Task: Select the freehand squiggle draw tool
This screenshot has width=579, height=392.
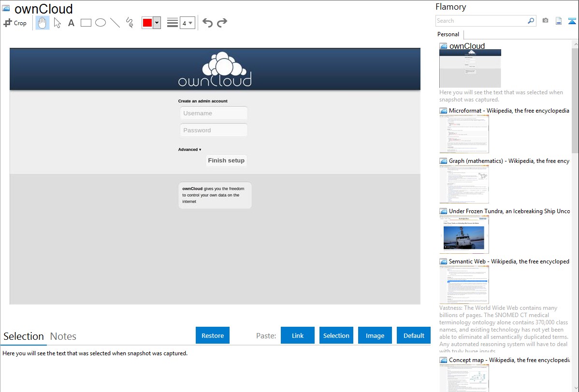Action: (x=130, y=23)
